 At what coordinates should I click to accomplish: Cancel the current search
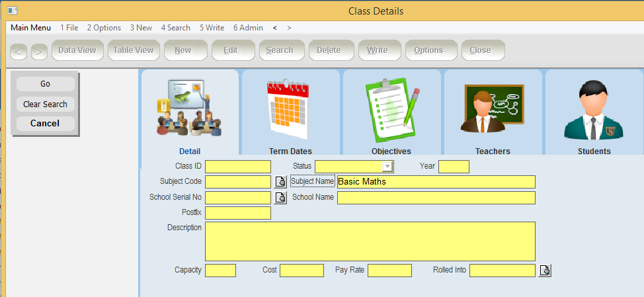click(x=45, y=124)
